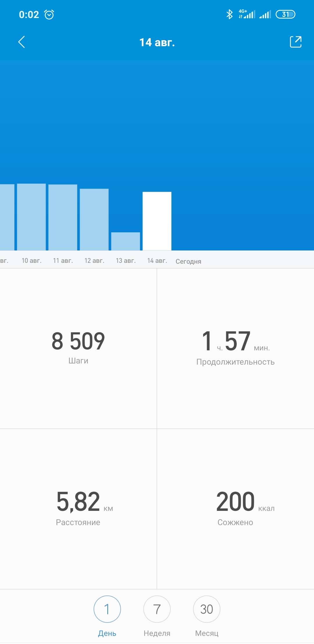
Task: Tap the back arrow icon
Action: (22, 42)
